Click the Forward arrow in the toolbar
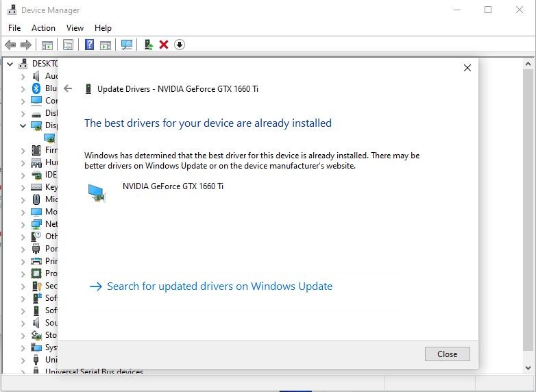The image size is (536, 392). point(26,45)
